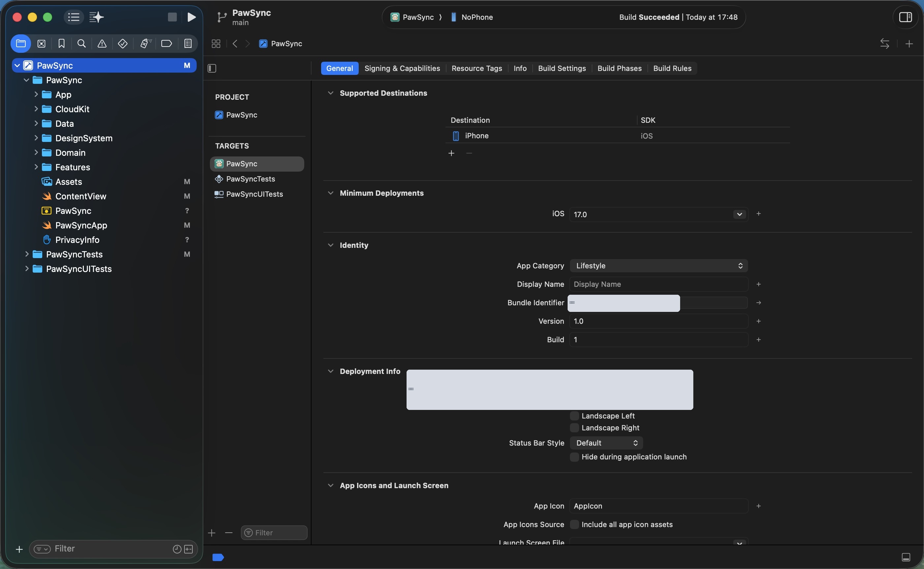Select the PawSyncUITests target

pyautogui.click(x=257, y=194)
